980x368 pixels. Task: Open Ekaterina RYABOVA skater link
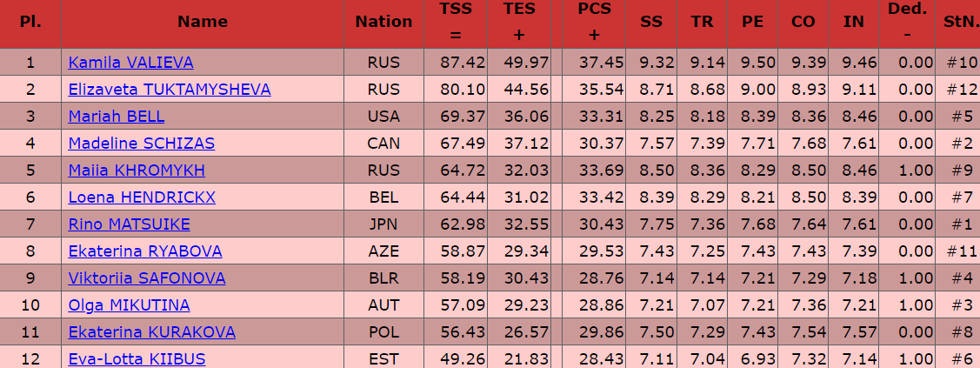click(145, 251)
